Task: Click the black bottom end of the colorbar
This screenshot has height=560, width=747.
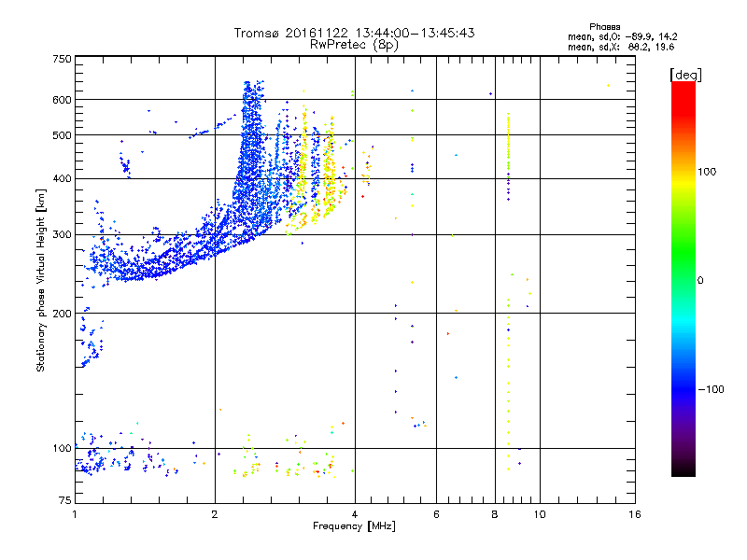Action: tap(684, 469)
